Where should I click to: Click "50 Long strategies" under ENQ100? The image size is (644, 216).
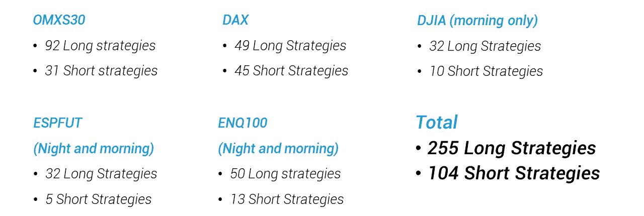click(x=285, y=174)
